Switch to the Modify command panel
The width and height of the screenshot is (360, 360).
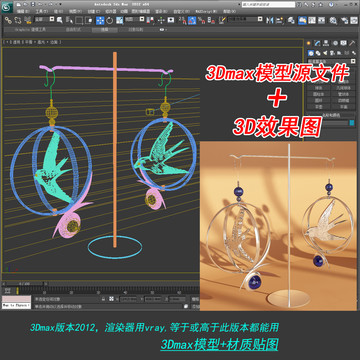pyautogui.click(x=317, y=43)
